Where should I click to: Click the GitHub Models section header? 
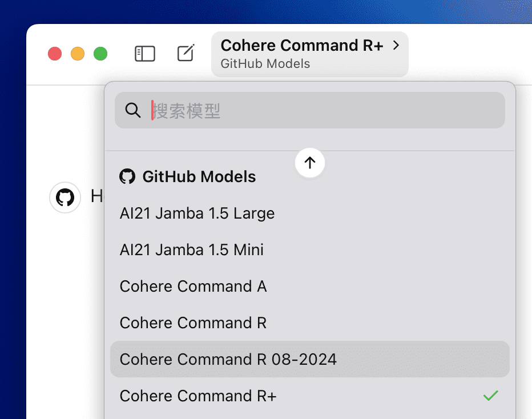(199, 177)
